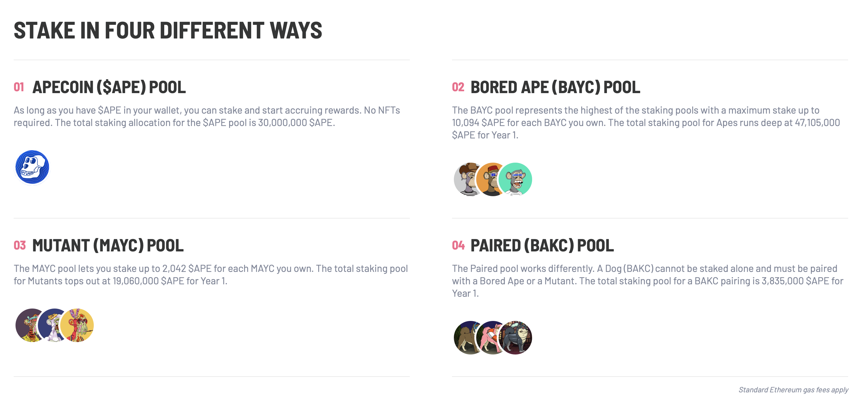Choose the mint-green Bored Ape avatar
Image resolution: width=868 pixels, height=406 pixels.
point(515,179)
